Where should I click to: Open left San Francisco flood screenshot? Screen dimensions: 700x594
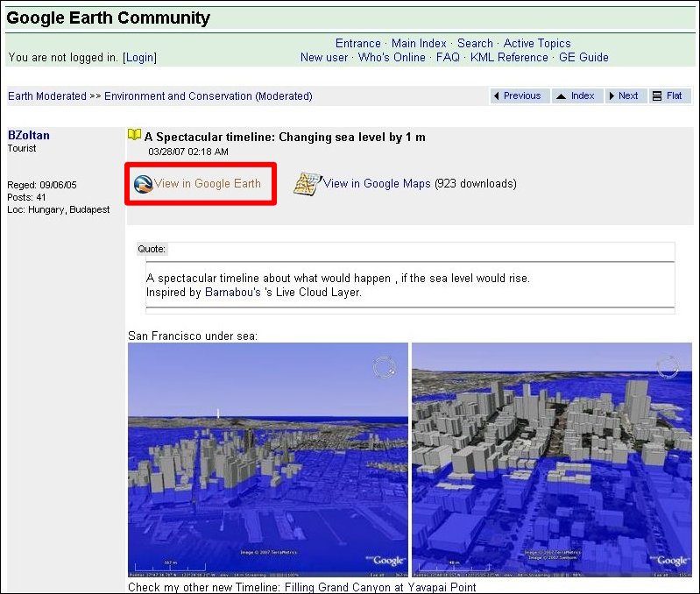(x=268, y=460)
